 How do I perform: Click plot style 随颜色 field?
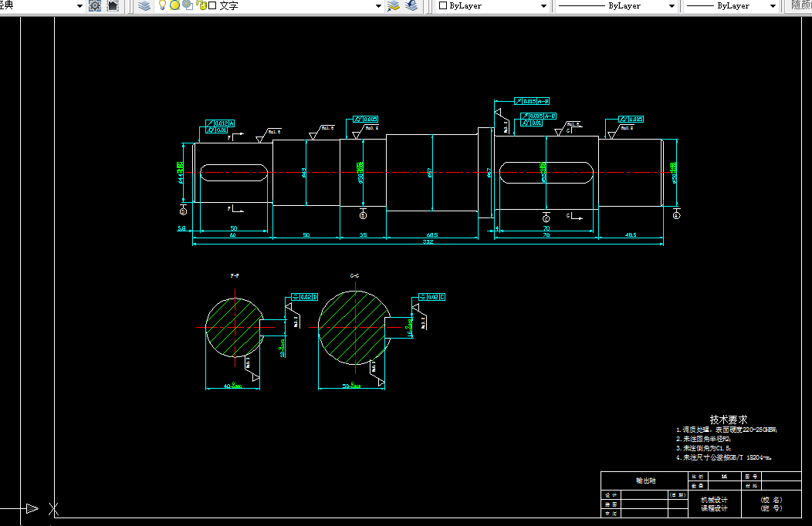[799, 5]
